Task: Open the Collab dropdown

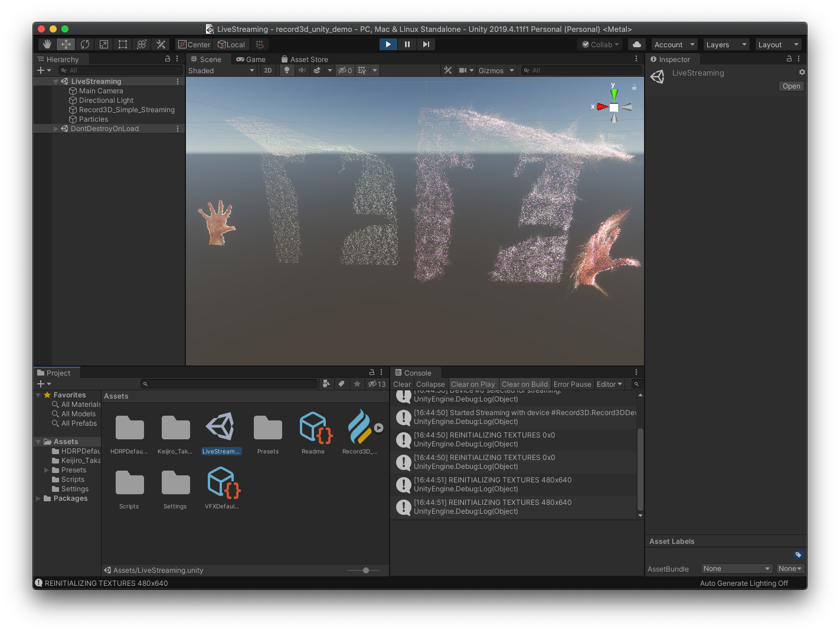Action: 600,44
